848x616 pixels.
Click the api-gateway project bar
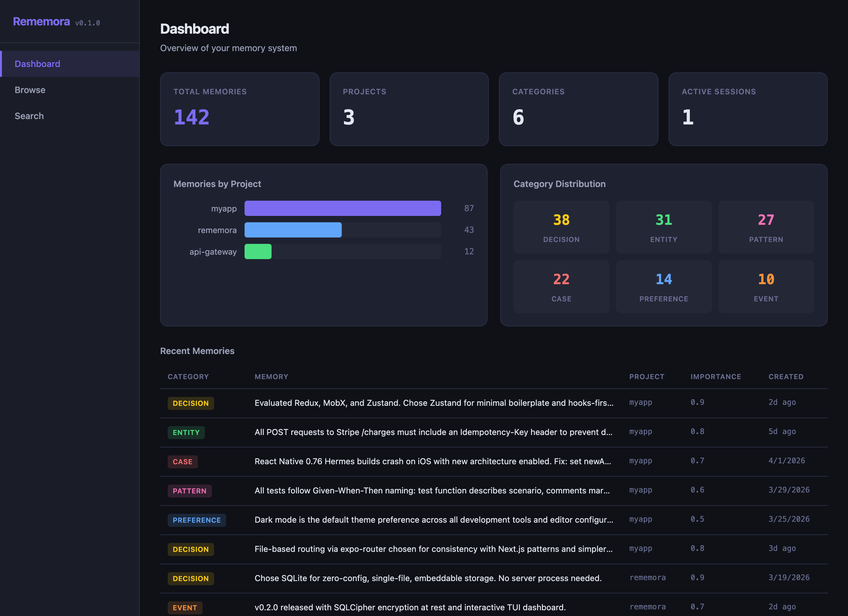click(x=258, y=251)
